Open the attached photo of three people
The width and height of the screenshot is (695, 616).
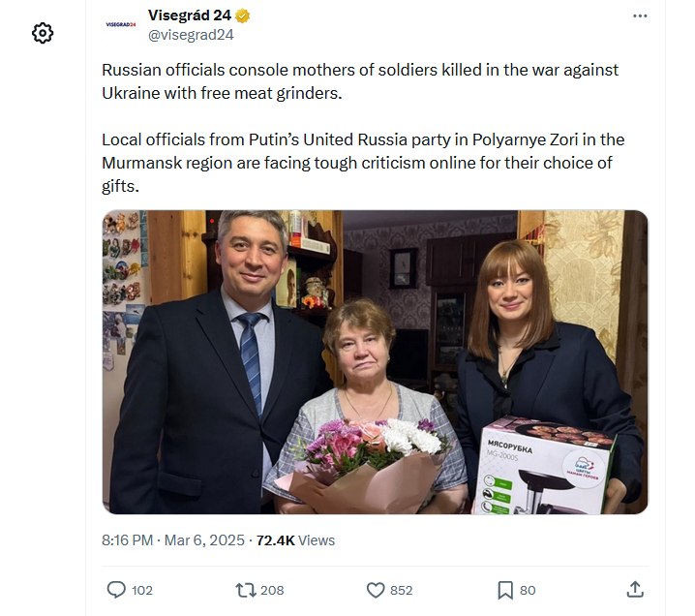coord(376,362)
